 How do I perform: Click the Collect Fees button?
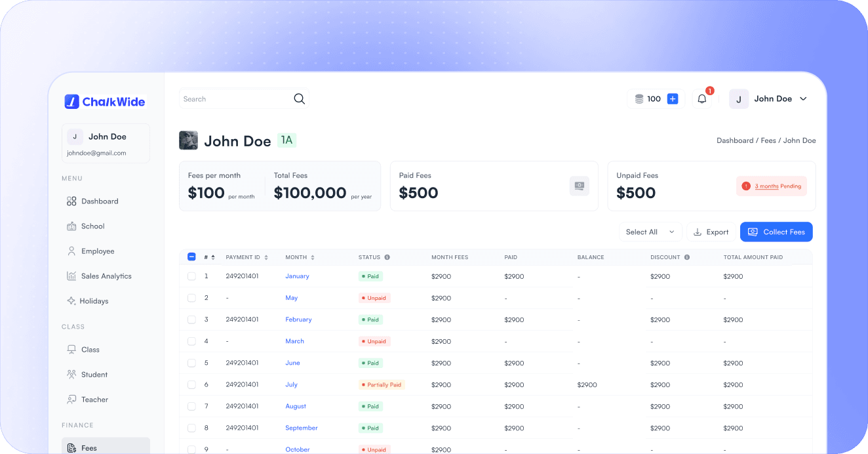point(776,232)
